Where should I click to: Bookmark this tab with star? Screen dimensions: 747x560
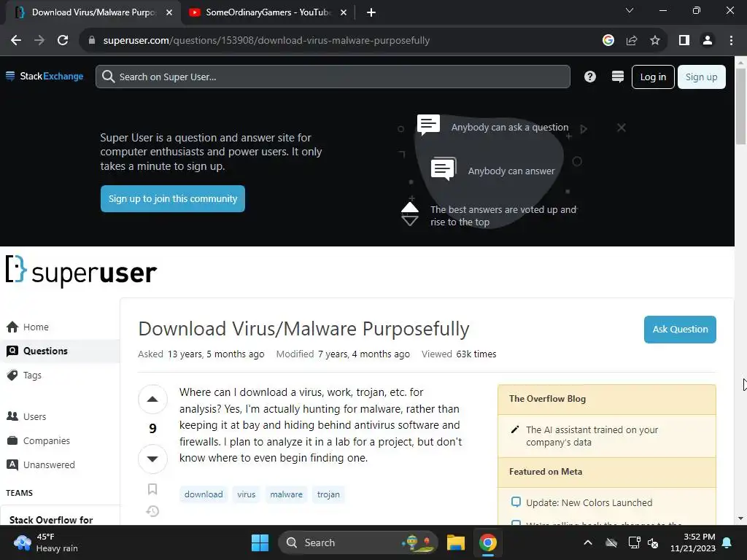pyautogui.click(x=655, y=41)
